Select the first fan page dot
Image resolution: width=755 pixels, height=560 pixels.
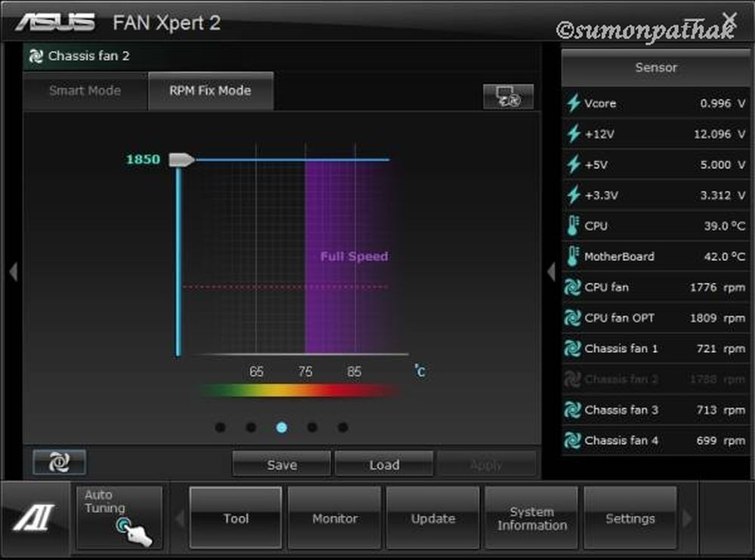click(220, 427)
